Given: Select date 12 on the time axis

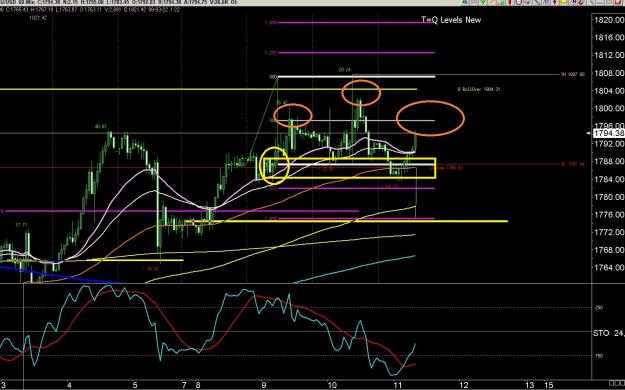Looking at the screenshot, I should point(464,385).
